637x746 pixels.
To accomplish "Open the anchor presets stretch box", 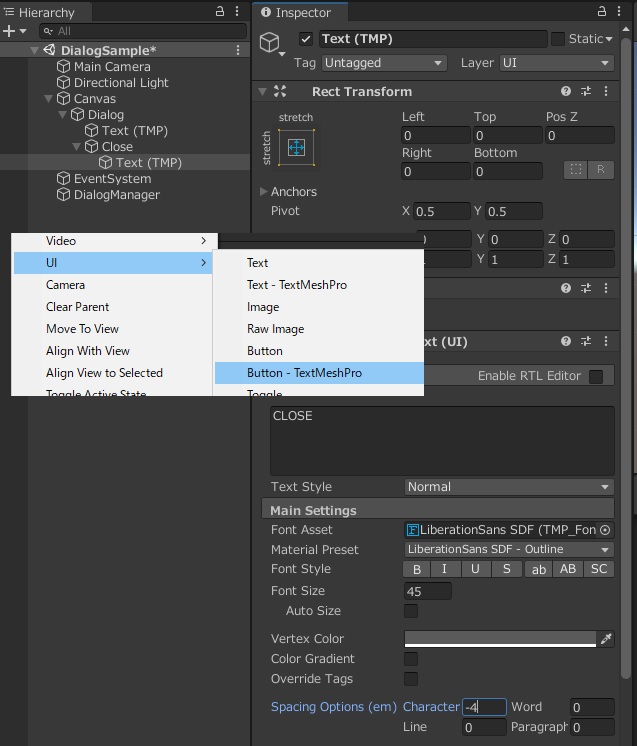I will 296,147.
